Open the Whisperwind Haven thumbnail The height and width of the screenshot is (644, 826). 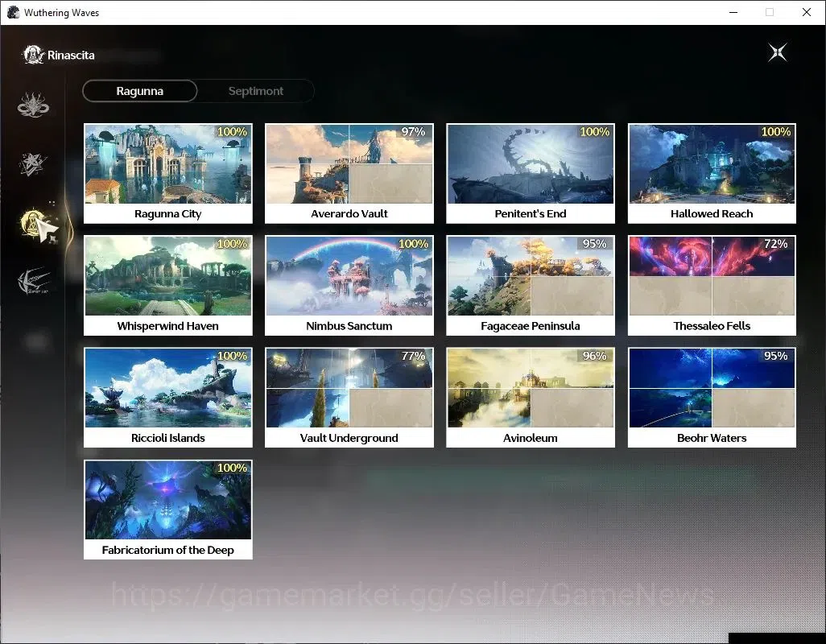pos(168,286)
